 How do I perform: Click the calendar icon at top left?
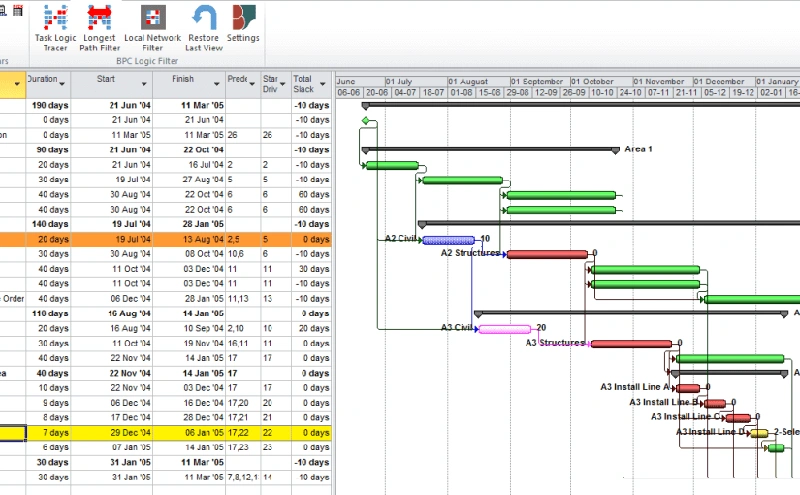pyautogui.click(x=16, y=8)
